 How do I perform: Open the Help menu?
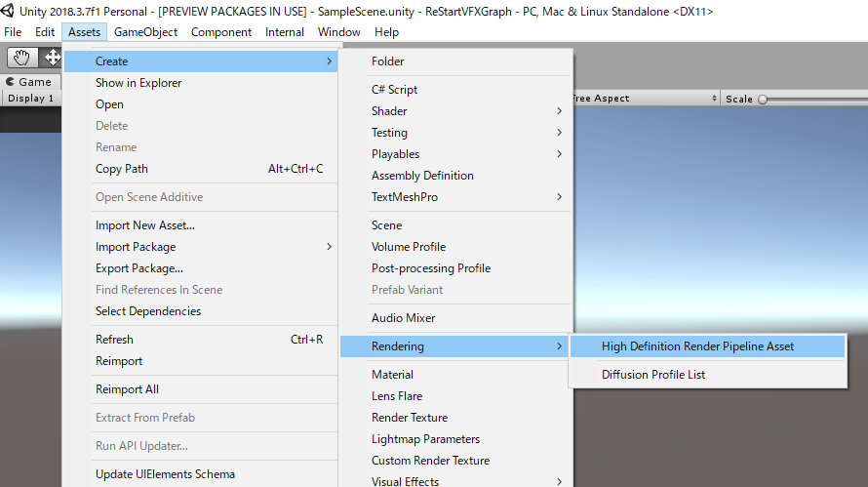[x=386, y=32]
